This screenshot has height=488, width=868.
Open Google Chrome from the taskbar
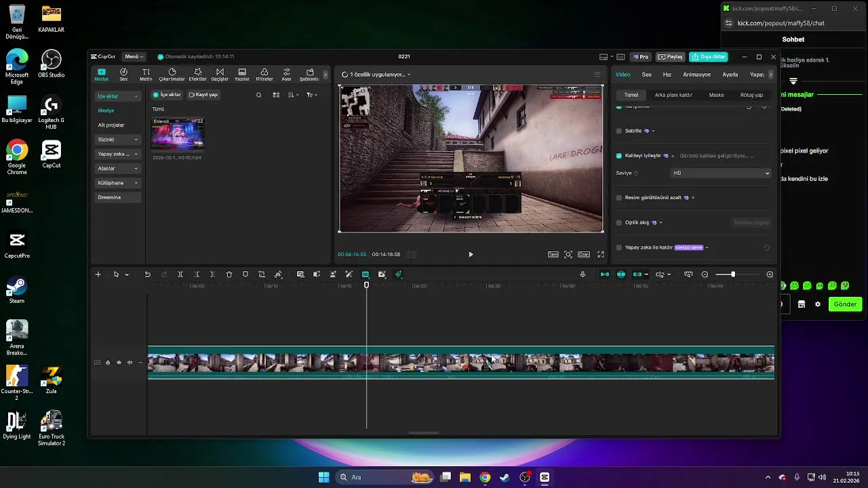pyautogui.click(x=485, y=477)
